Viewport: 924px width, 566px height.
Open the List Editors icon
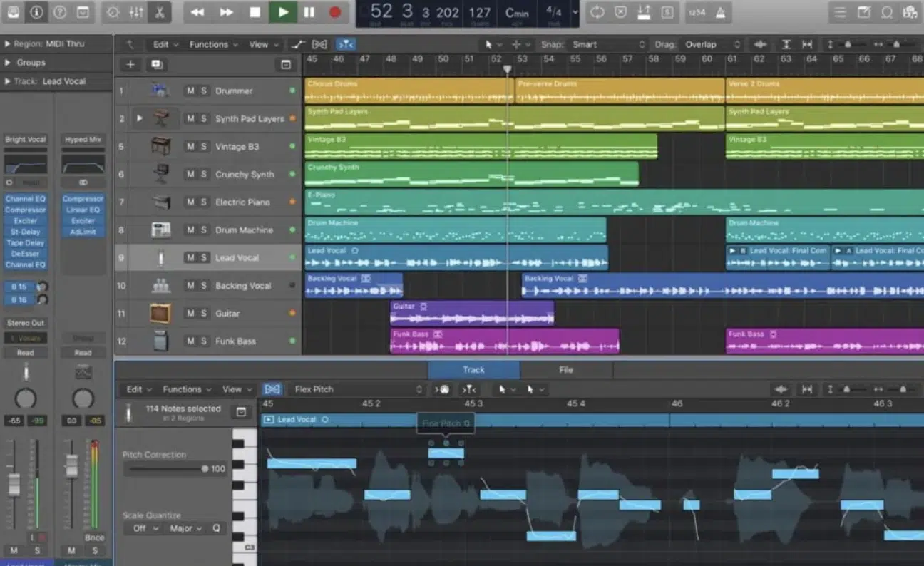pos(841,12)
